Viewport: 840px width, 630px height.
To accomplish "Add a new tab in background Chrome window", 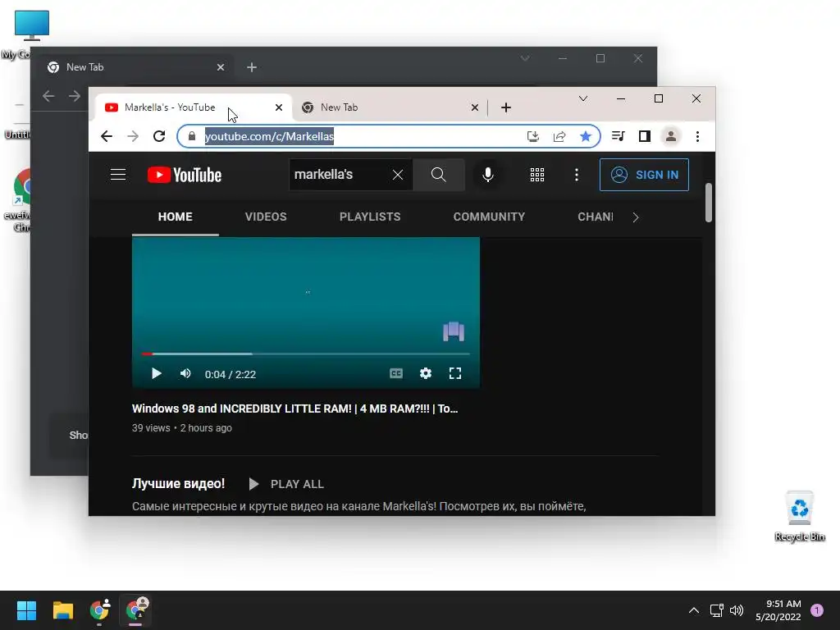I will [252, 67].
